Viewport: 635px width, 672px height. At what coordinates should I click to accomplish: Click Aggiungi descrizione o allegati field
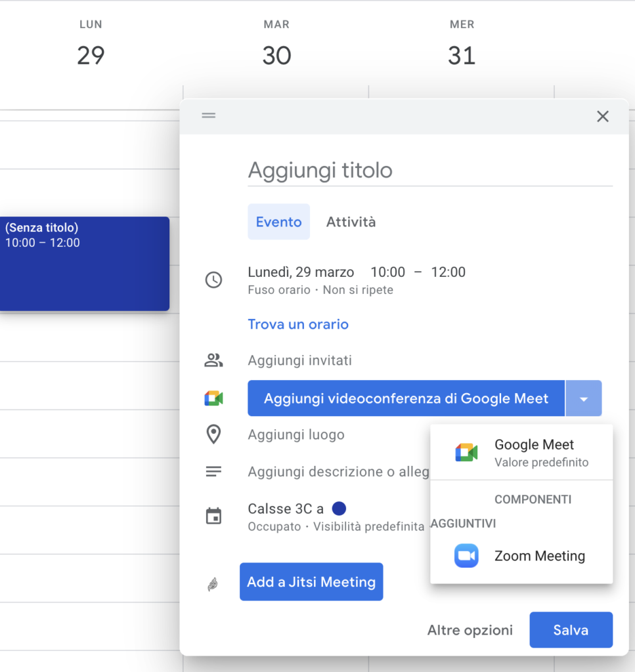(339, 471)
